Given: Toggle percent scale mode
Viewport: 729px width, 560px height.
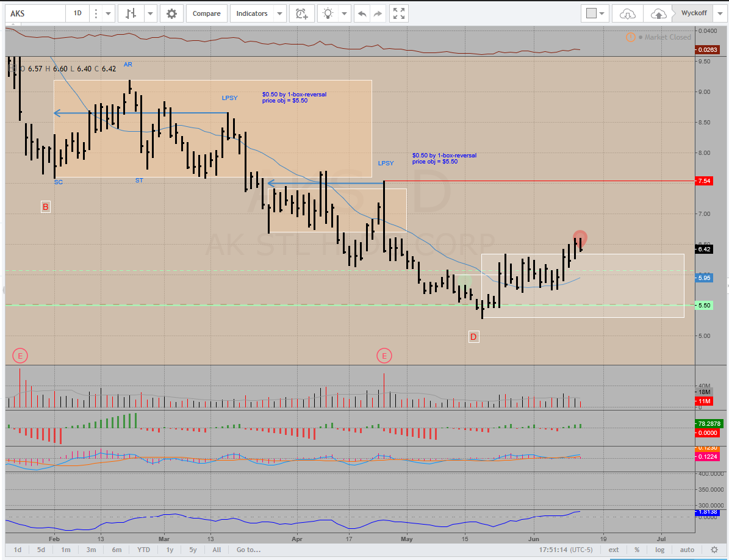Looking at the screenshot, I should pyautogui.click(x=637, y=550).
